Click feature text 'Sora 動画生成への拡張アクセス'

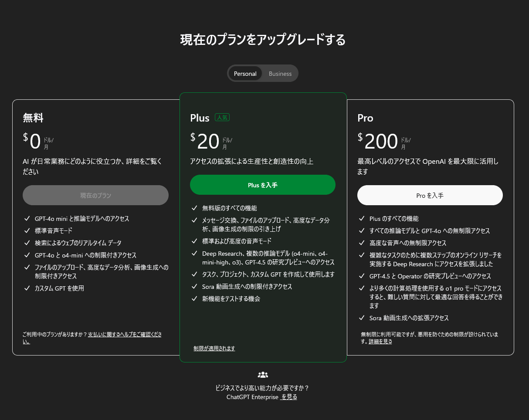tap(409, 318)
